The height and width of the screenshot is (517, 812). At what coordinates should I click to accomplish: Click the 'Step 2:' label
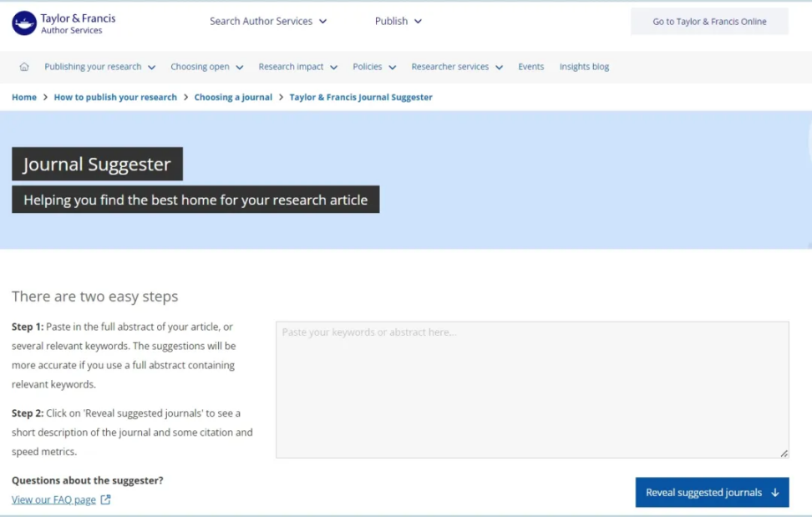point(28,413)
